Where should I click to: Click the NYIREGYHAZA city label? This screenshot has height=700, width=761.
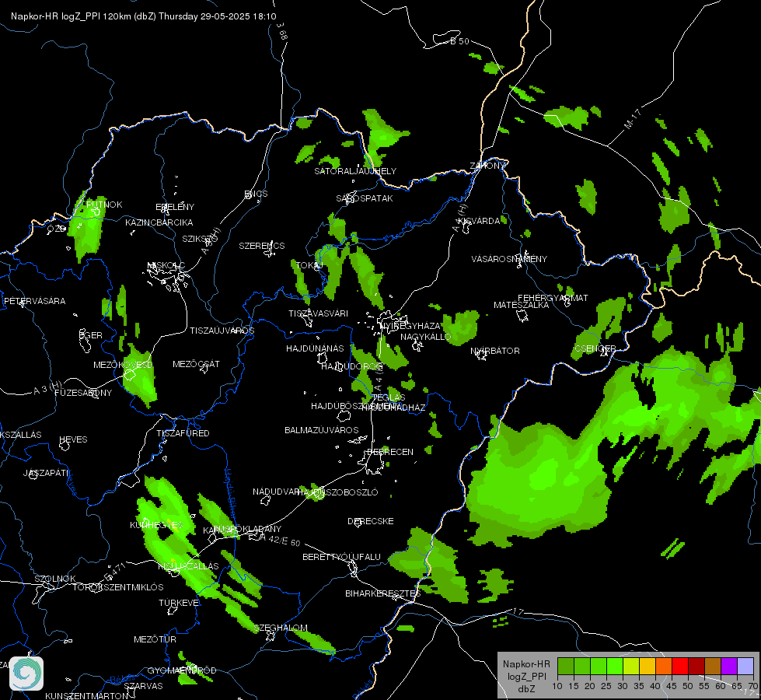[x=411, y=325]
